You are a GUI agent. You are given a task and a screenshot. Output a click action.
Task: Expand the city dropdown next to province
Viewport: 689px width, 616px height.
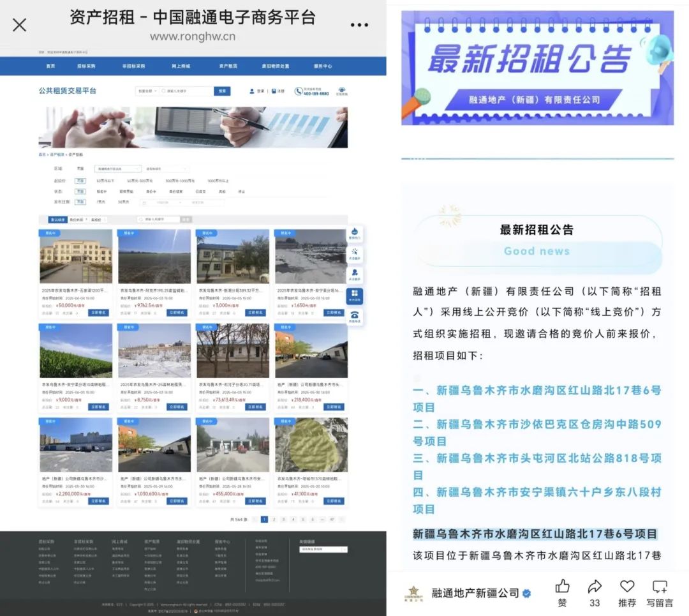(167, 169)
